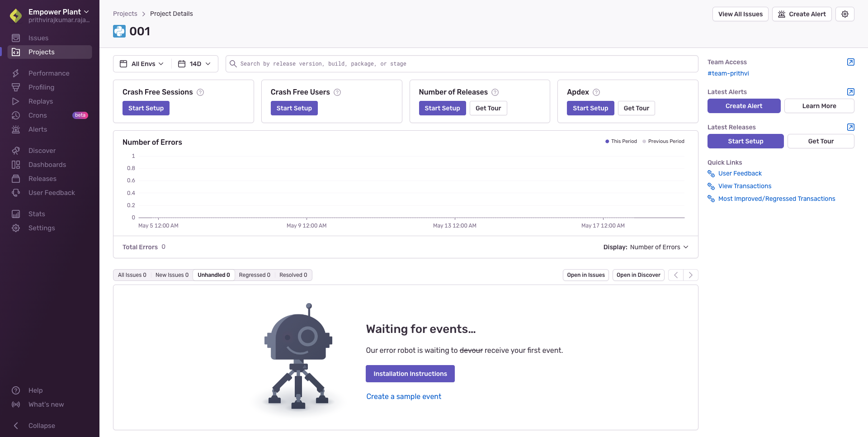Screen dimensions: 868x437
Task: Start Setup for Apdex
Action: (x=590, y=108)
